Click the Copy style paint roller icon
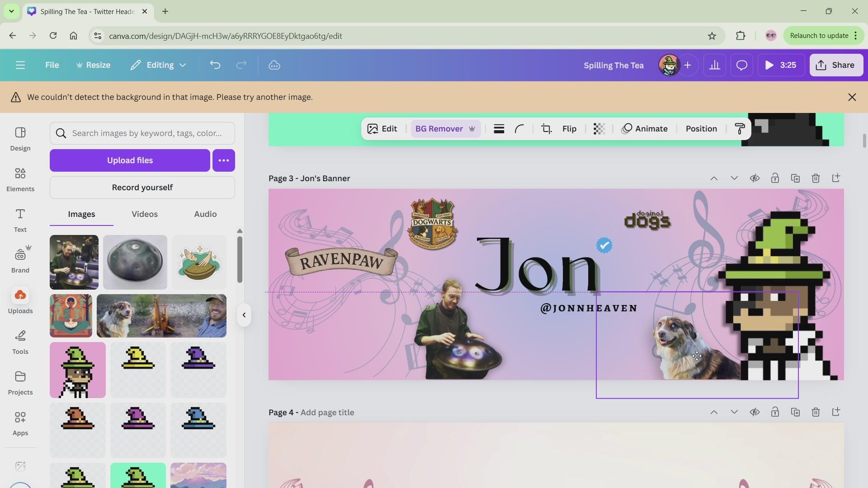 pyautogui.click(x=740, y=129)
